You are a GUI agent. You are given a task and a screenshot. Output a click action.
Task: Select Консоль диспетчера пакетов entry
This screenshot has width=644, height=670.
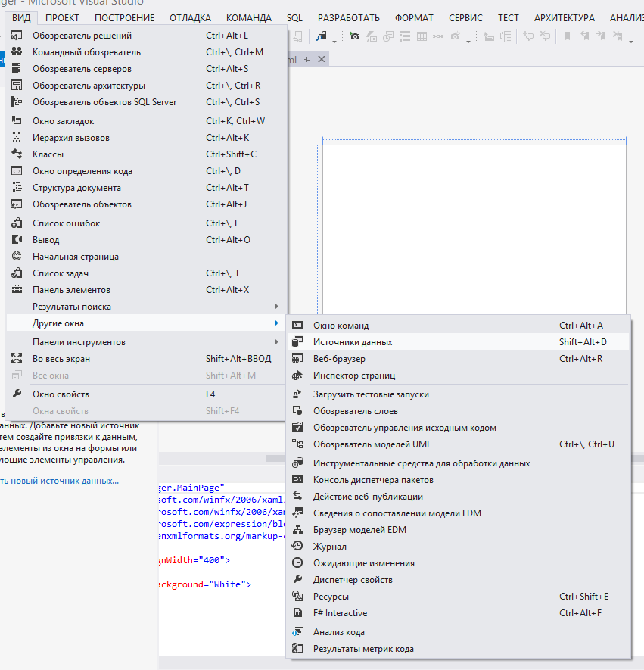click(x=459, y=479)
